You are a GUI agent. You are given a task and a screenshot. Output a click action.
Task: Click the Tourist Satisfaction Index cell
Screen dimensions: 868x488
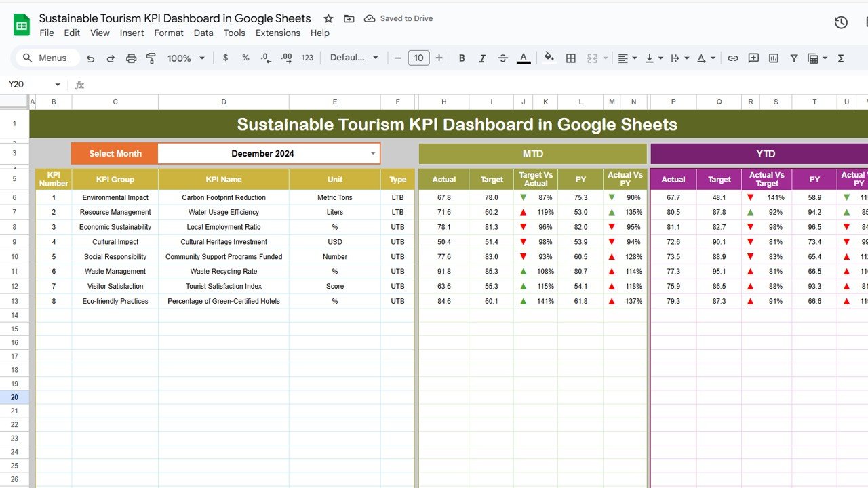224,287
